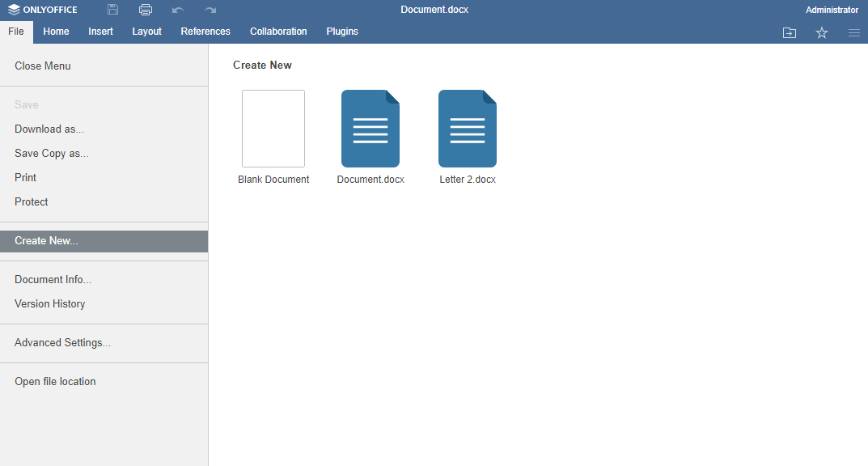Open the view settings hamburger icon
Image resolution: width=868 pixels, height=466 pixels.
[854, 32]
